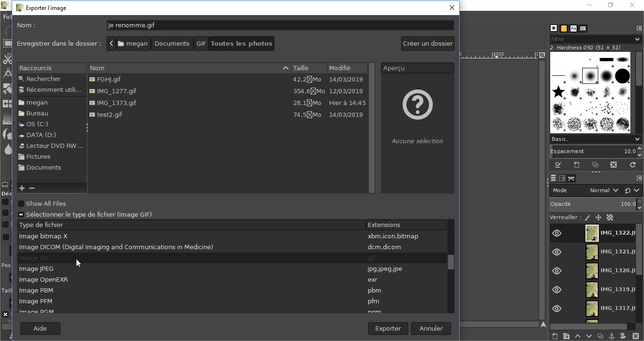
Task: Select the IMG_1277.gif file
Action: [116, 91]
